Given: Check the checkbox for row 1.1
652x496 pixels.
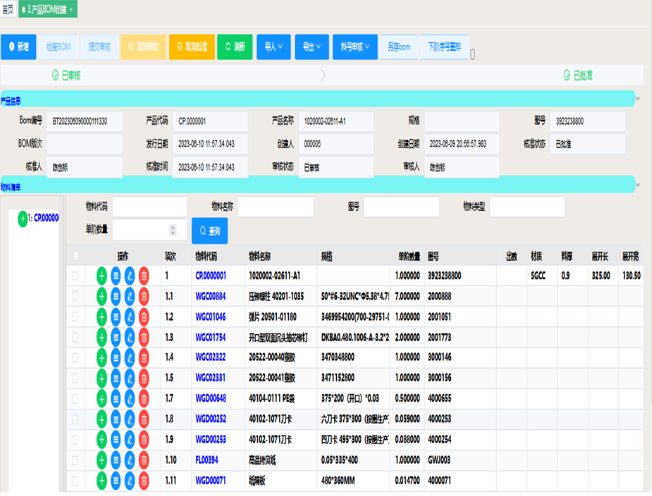Looking at the screenshot, I should [x=75, y=296].
